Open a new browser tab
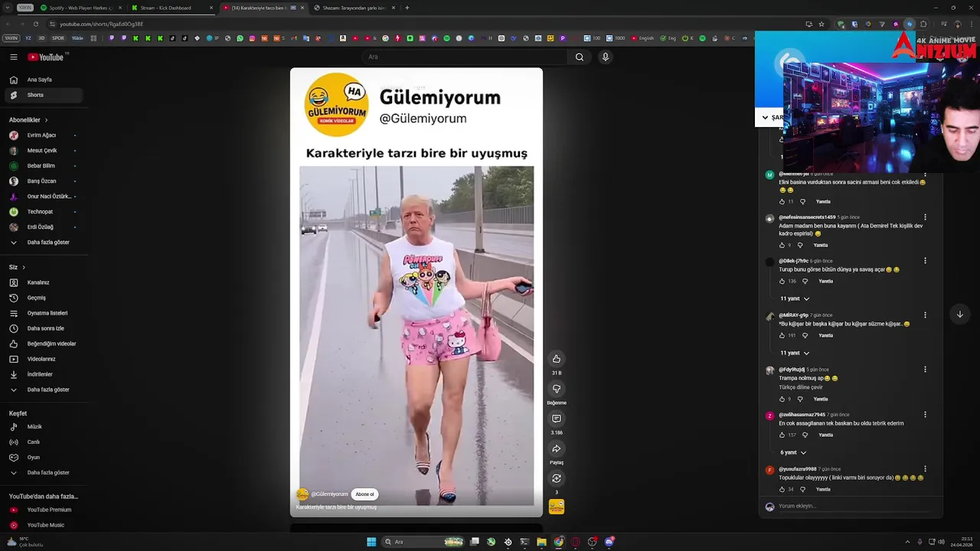This screenshot has width=980, height=551. click(407, 8)
